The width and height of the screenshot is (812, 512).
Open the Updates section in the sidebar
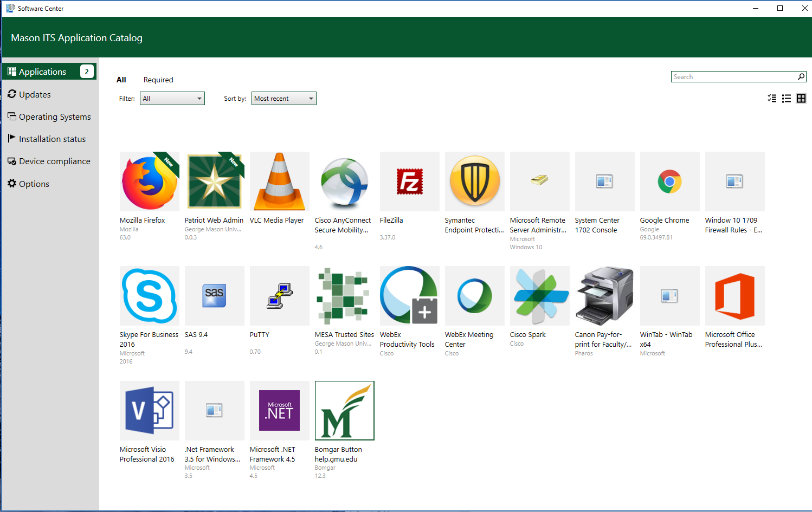(35, 94)
